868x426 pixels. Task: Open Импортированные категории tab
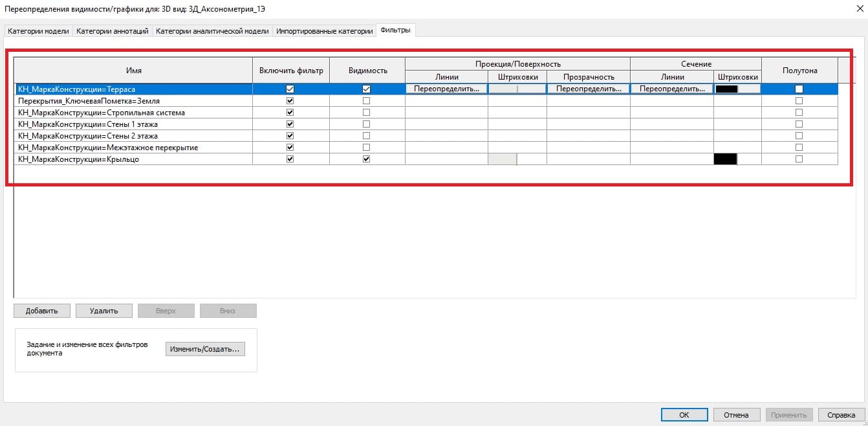point(324,31)
